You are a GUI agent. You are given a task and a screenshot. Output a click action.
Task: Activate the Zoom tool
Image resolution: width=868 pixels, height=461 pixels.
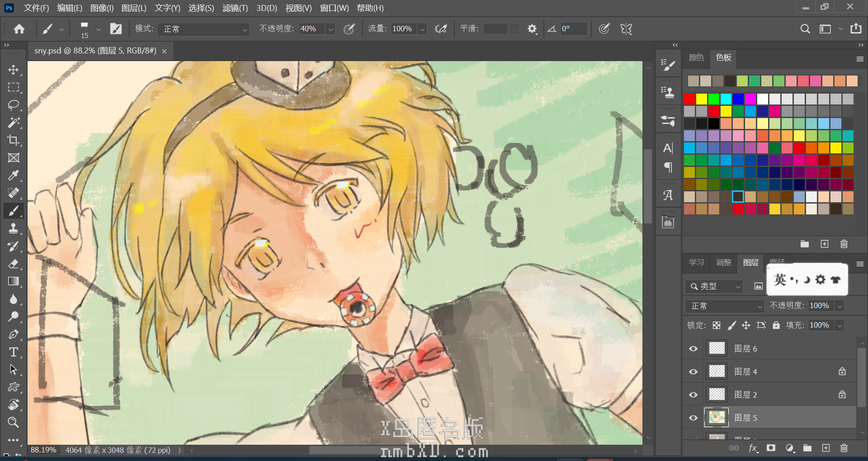(x=14, y=423)
